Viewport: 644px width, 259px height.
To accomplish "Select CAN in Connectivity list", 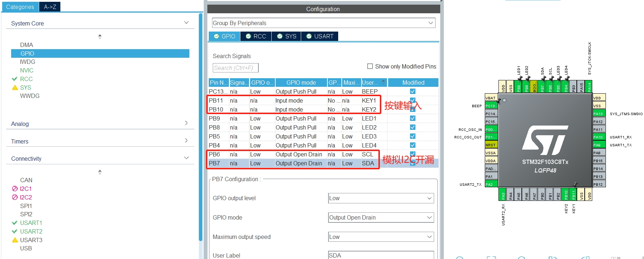I will click(x=26, y=180).
